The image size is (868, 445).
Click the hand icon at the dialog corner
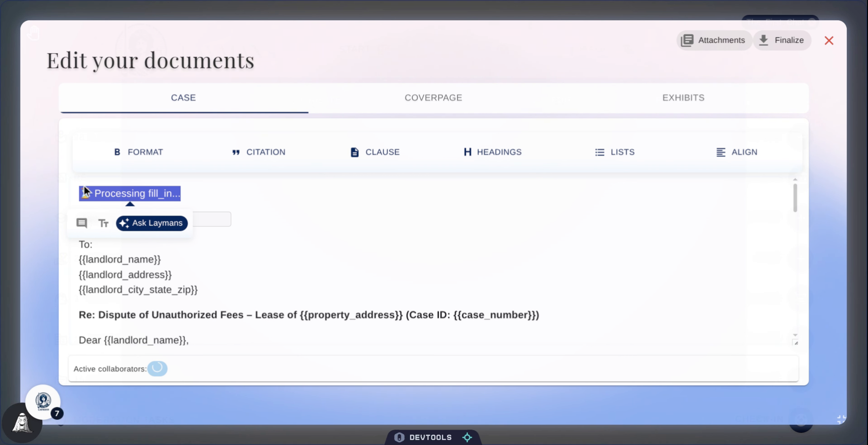(33, 33)
